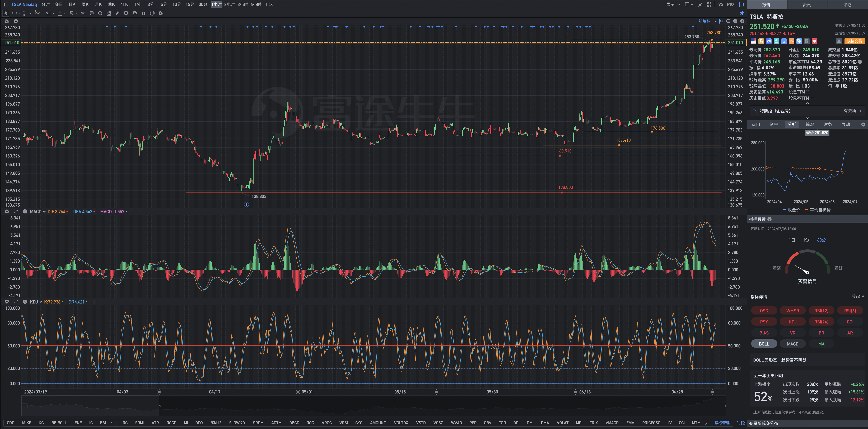Select the comment bubble note tool
868x429 pixels.
point(91,13)
